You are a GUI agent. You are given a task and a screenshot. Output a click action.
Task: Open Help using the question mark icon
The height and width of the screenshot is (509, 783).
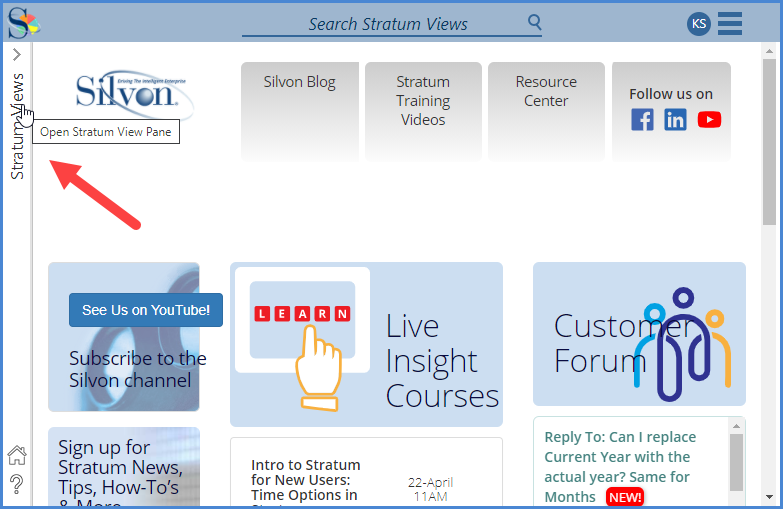(x=17, y=485)
